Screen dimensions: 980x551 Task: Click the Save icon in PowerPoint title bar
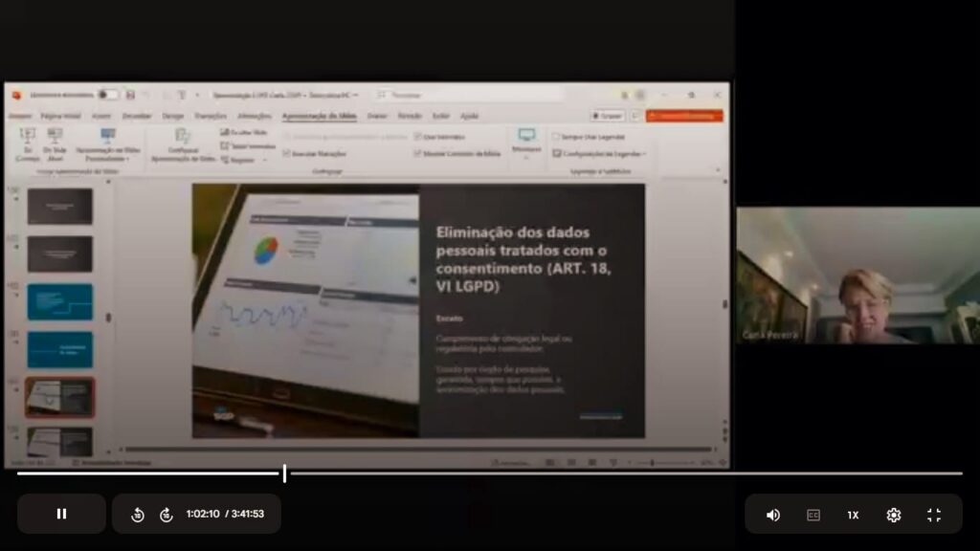click(130, 95)
